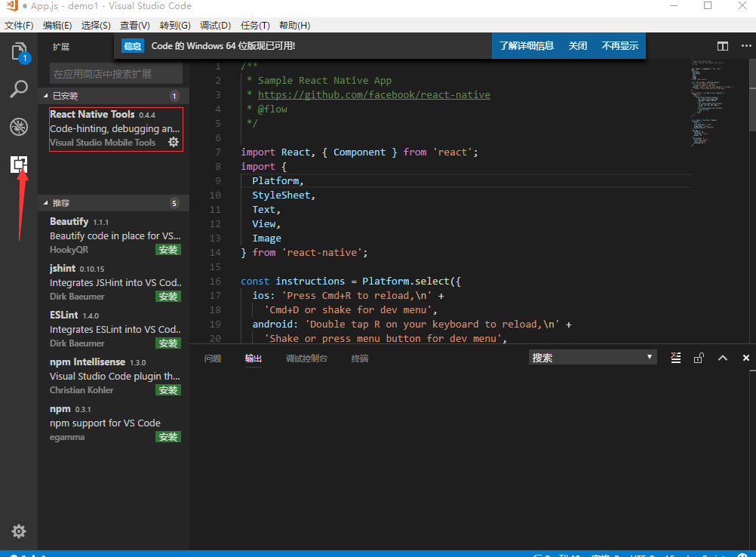Install the npm Intellisense extension
Image resolution: width=756 pixels, height=557 pixels.
168,390
